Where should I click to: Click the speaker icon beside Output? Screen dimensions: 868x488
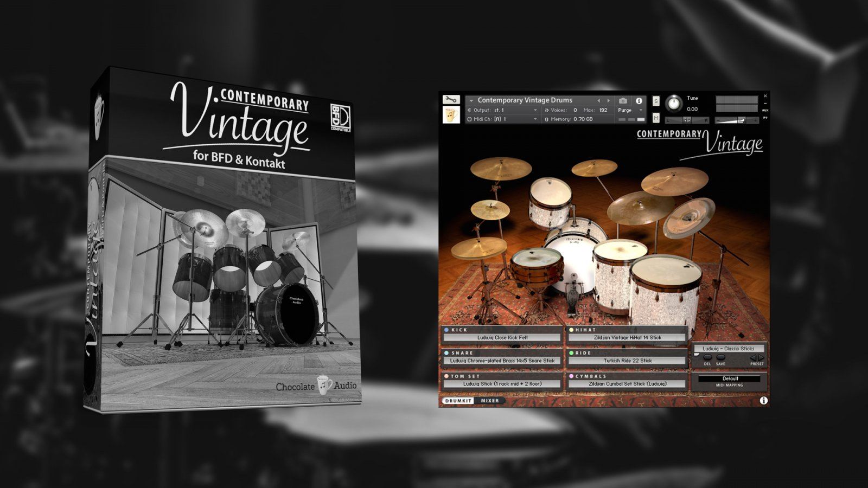470,111
